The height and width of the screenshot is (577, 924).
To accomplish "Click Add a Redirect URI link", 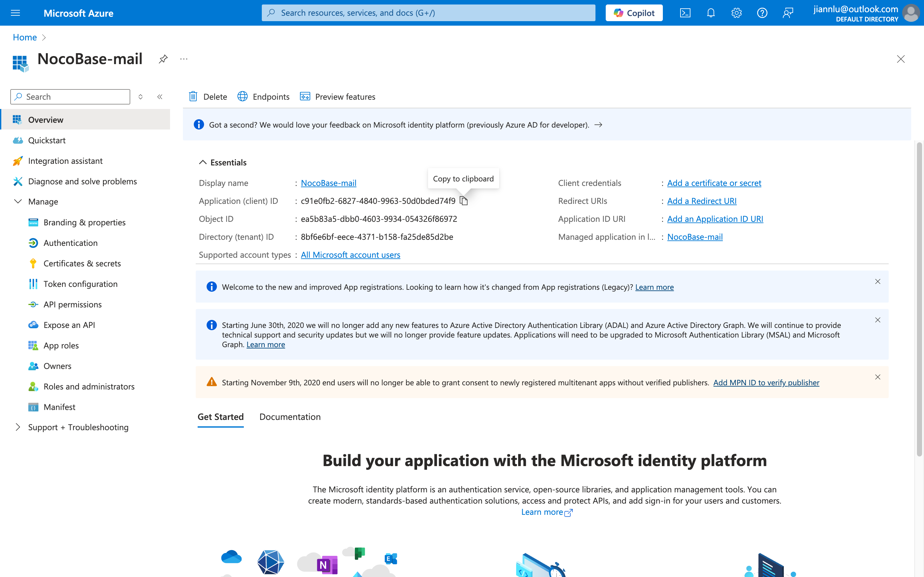I will [x=701, y=201].
